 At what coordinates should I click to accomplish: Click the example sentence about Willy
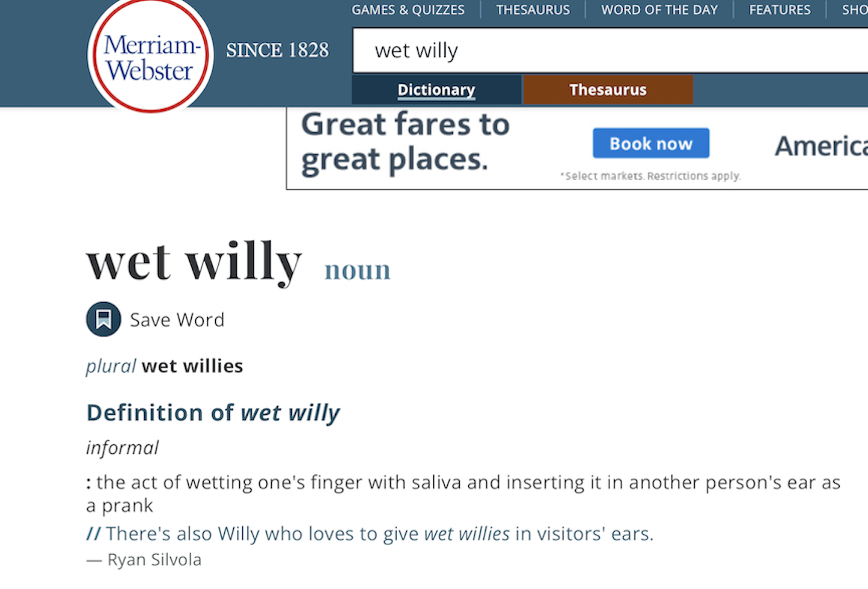pyautogui.click(x=380, y=534)
